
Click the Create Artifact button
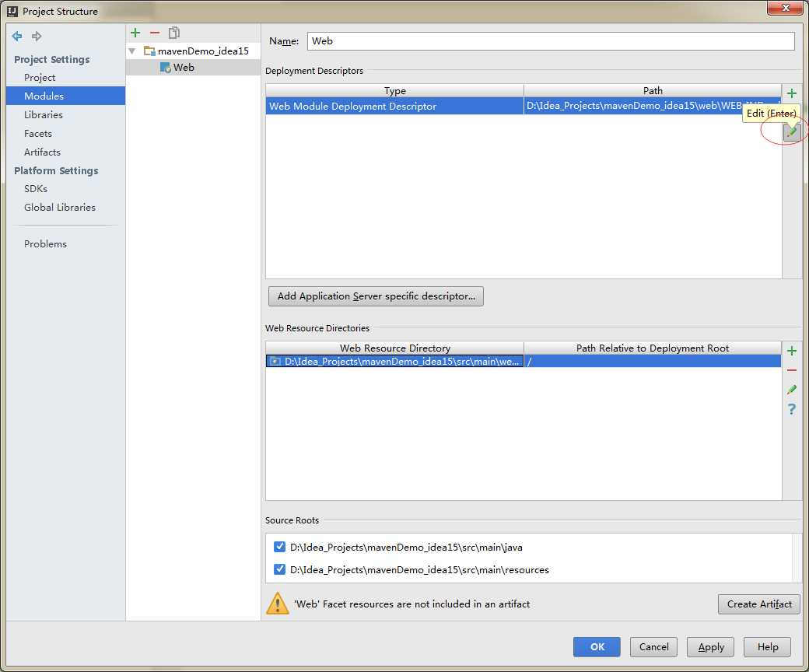point(759,604)
